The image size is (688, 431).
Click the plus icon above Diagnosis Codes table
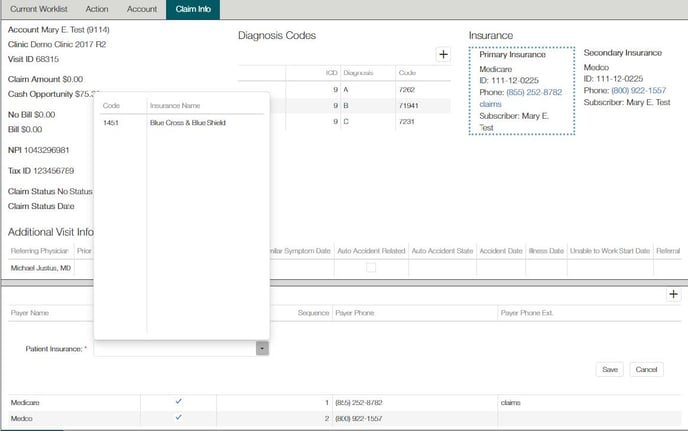click(443, 54)
